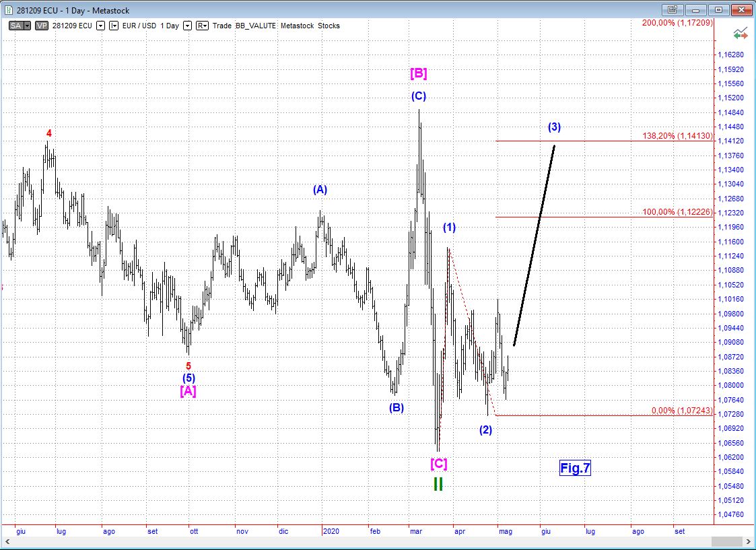Click the Stocks toolbar label
Screen dimensions: 756x550
click(x=329, y=26)
